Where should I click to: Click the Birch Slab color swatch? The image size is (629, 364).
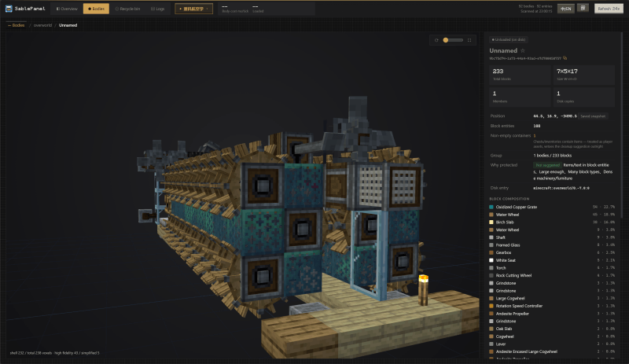491,222
